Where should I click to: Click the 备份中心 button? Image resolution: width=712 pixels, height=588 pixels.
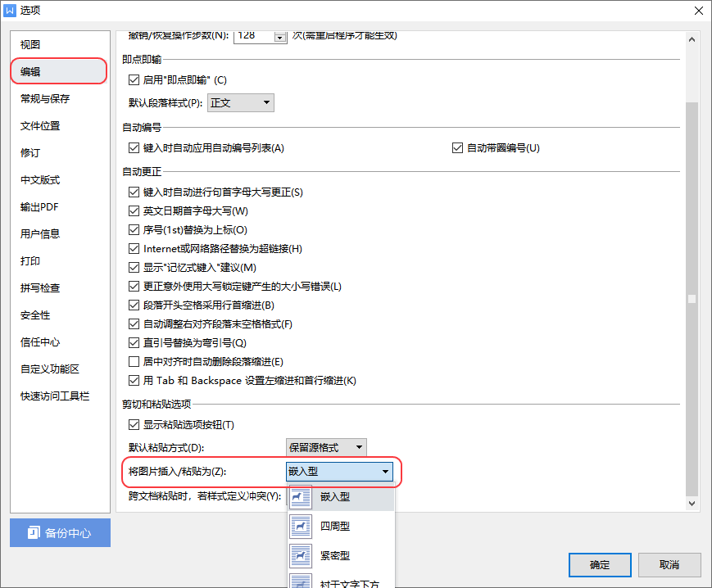[60, 532]
